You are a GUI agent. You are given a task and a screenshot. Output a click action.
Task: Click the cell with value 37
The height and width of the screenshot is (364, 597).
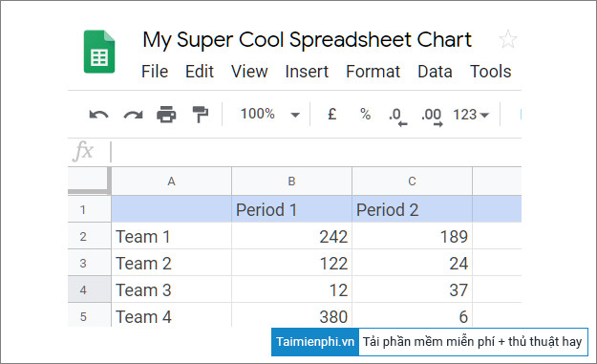pyautogui.click(x=412, y=289)
